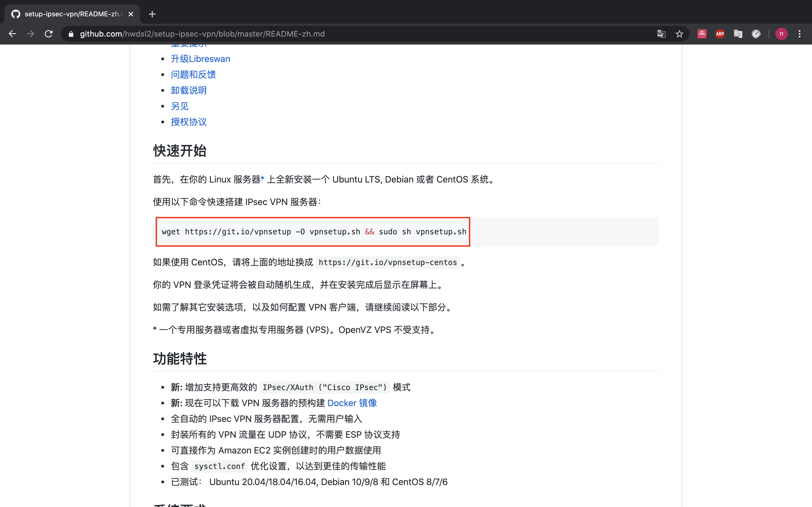This screenshot has height=507, width=812.
Task: Click the translate page icon in address bar
Action: [661, 34]
